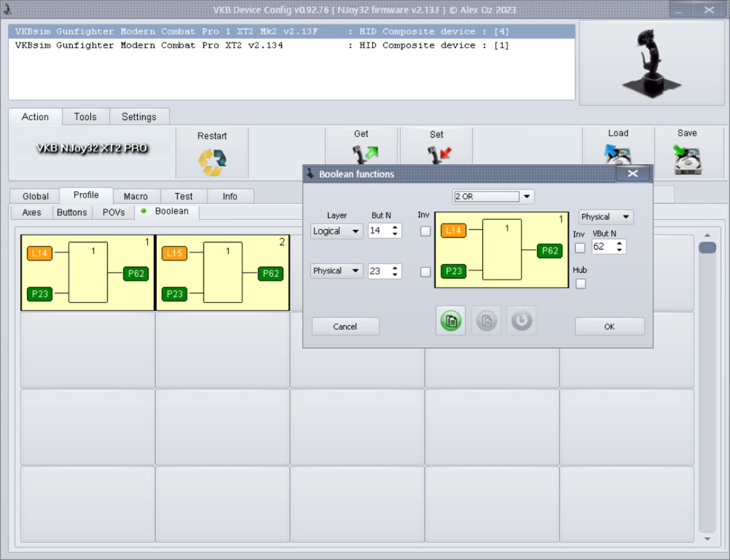Open the 2 OR function type dropdown
730x560 pixels.
[x=493, y=197]
